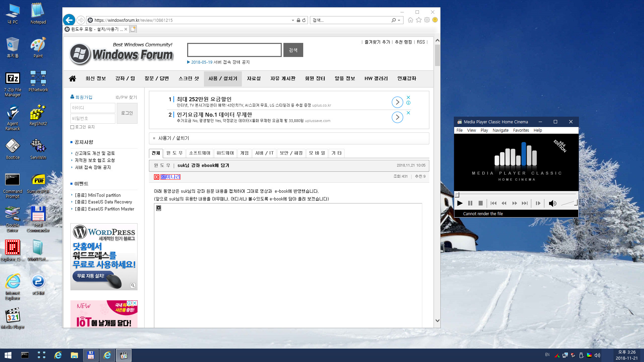
Task: Click the 로그인 button
Action: click(127, 113)
